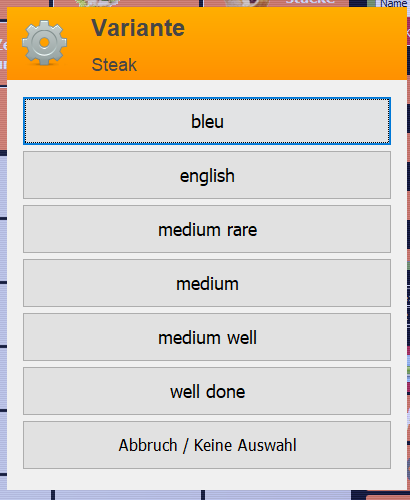Choose the english doneness option
This screenshot has width=410, height=500.
point(207,175)
